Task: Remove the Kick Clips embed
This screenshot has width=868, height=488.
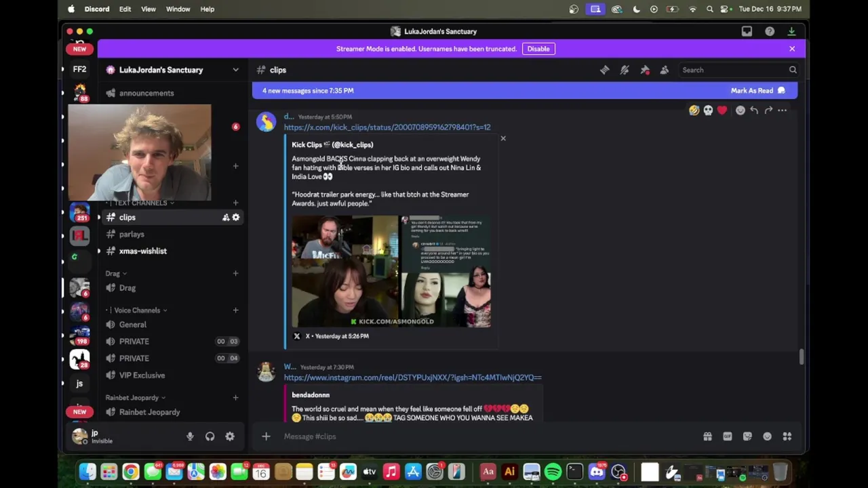Action: point(503,138)
